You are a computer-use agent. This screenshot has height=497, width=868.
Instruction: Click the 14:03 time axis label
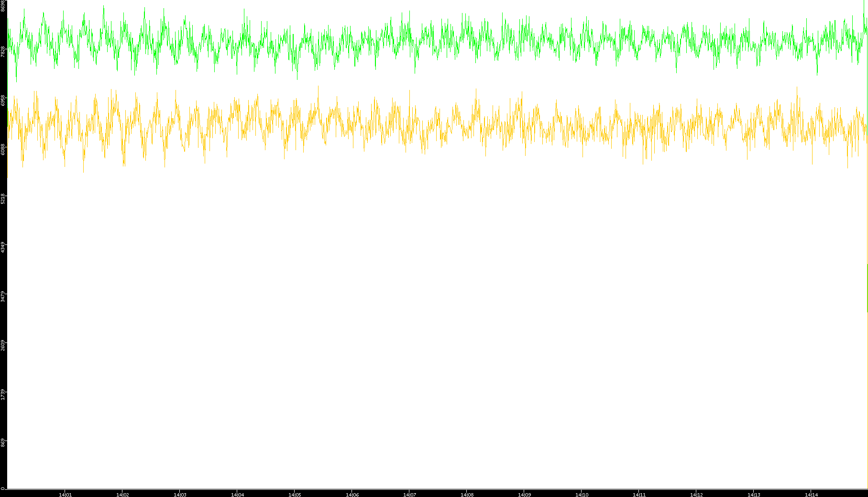[180, 495]
